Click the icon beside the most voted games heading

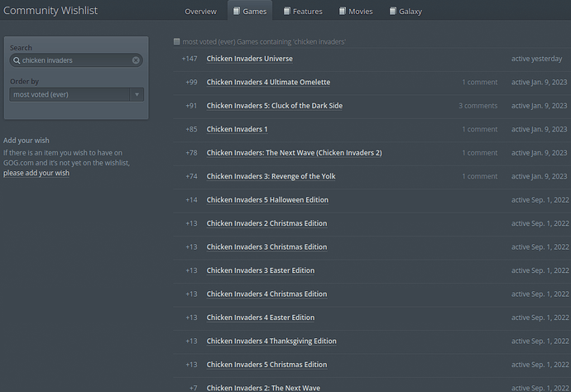[x=176, y=41]
